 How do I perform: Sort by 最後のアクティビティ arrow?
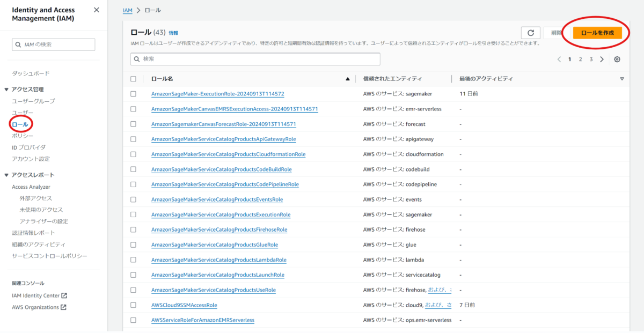(x=622, y=79)
